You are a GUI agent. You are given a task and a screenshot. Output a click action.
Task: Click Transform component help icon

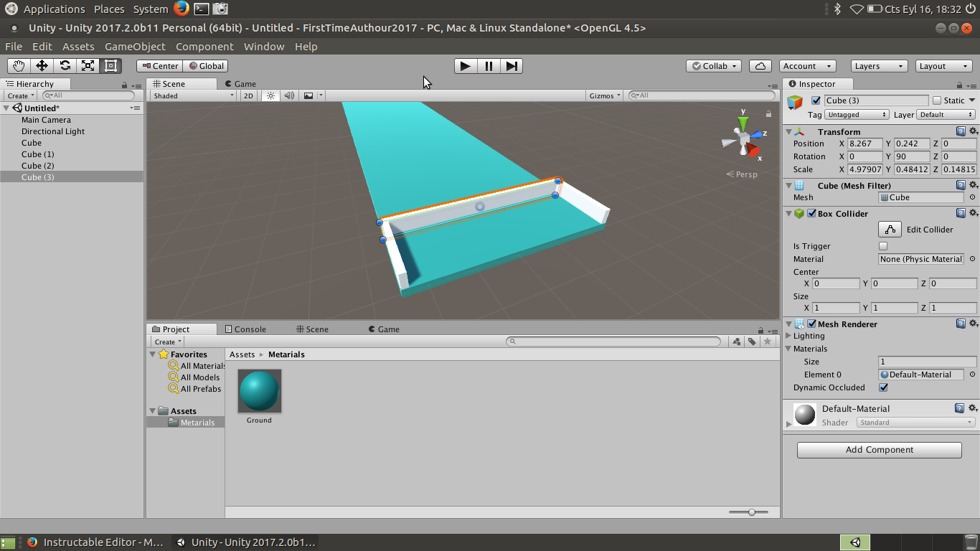click(x=961, y=131)
